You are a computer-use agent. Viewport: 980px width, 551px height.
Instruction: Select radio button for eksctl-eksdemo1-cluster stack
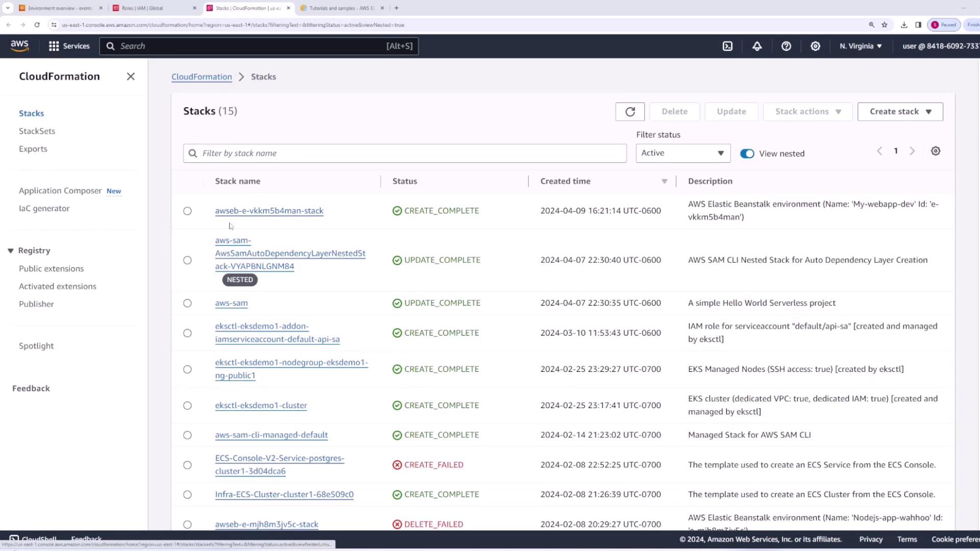click(x=187, y=406)
